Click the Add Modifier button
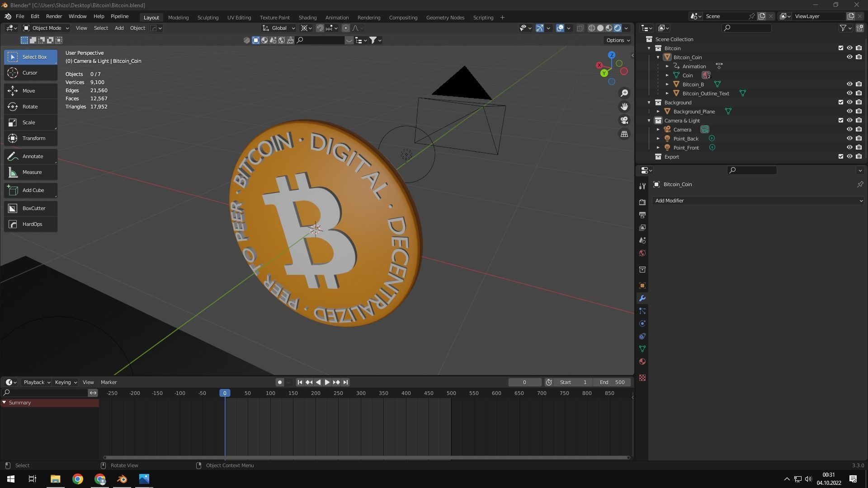This screenshot has height=488, width=868. 758,201
